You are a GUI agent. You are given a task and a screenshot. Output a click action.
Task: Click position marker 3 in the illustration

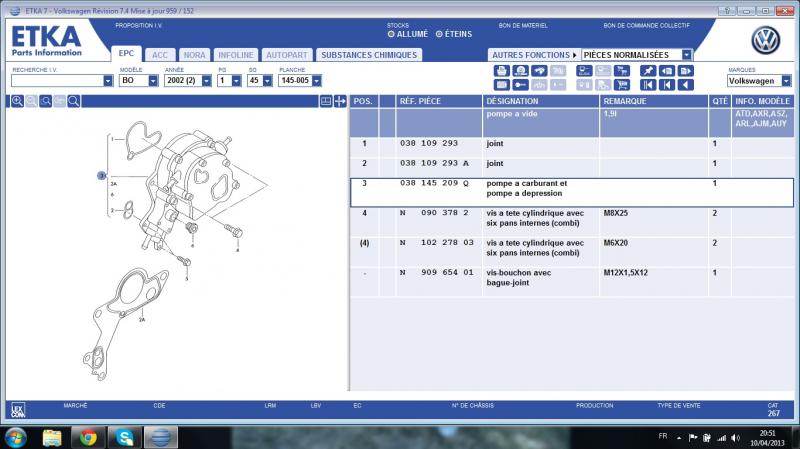(x=101, y=176)
